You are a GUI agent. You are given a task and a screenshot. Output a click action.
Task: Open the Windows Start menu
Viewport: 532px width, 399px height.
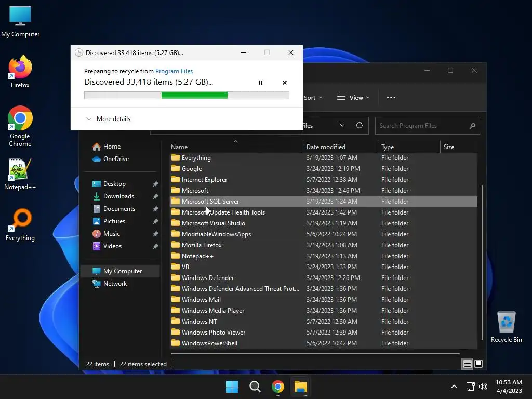pyautogui.click(x=232, y=387)
